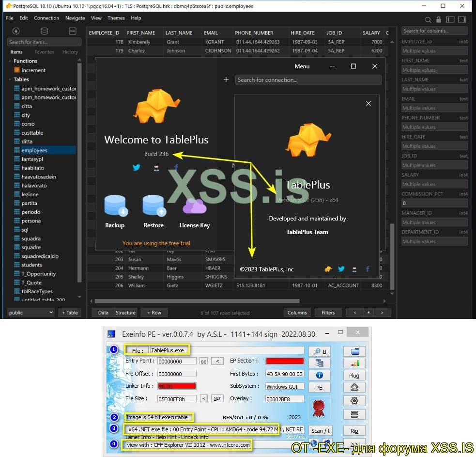Click the Rip button in Exeinfo PE

(x=354, y=430)
